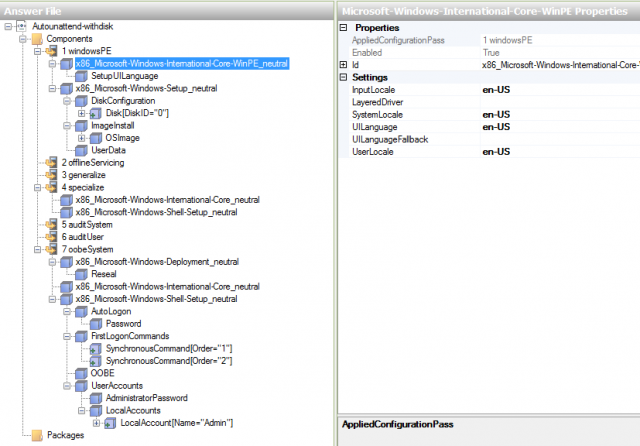The width and height of the screenshot is (640, 446).
Task: Click the 7 oobeSystem pass icon
Action: point(51,249)
